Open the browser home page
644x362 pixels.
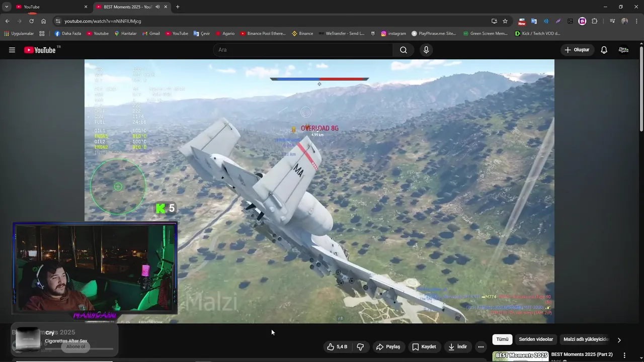(x=44, y=21)
